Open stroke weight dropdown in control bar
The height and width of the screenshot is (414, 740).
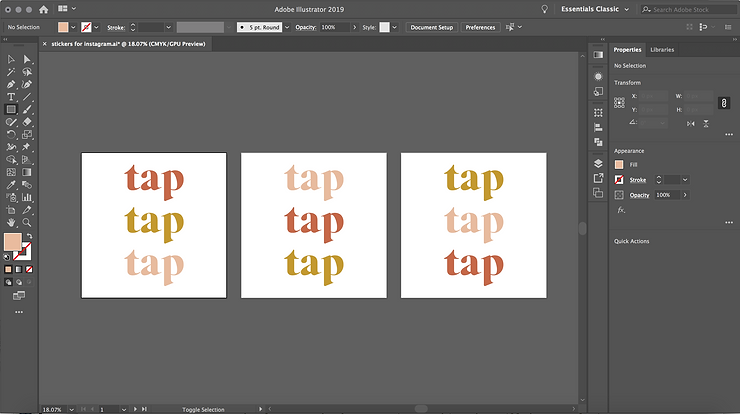pyautogui.click(x=168, y=27)
